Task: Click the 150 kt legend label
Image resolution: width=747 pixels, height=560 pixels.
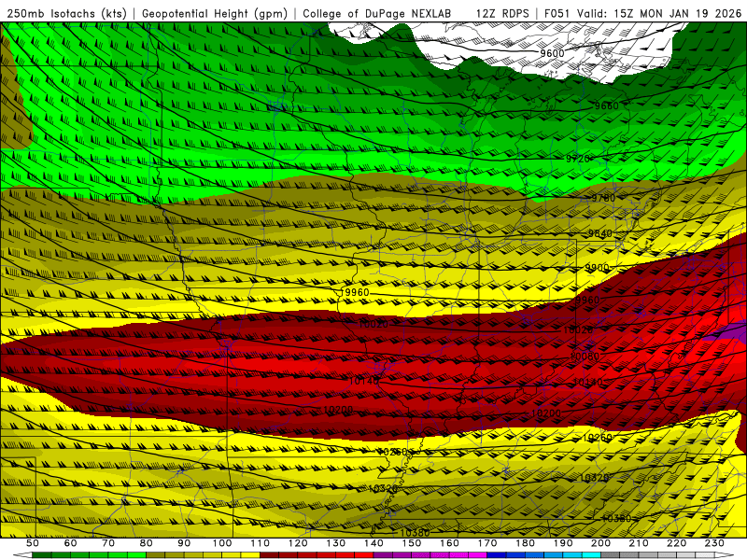Action: coord(412,543)
